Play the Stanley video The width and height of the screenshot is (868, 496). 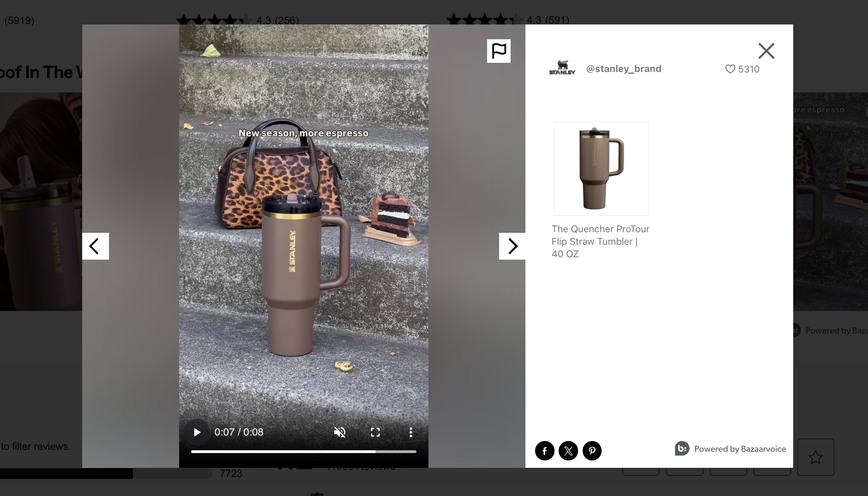click(197, 432)
